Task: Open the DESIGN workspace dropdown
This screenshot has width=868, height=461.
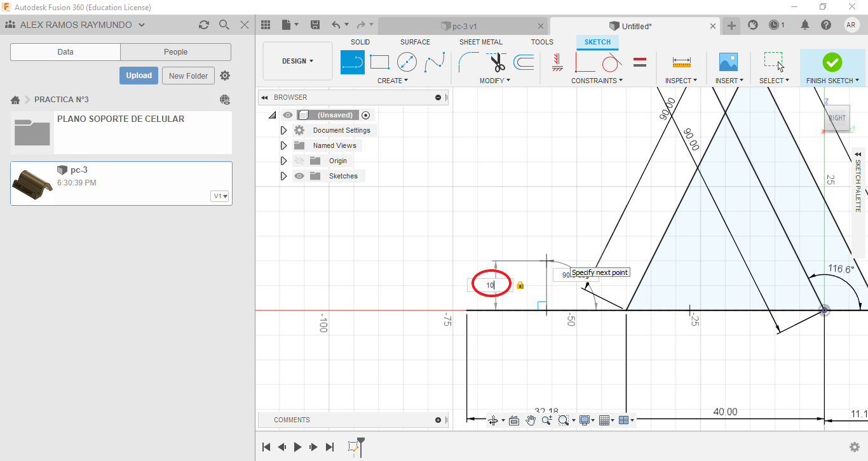Action: pos(297,61)
